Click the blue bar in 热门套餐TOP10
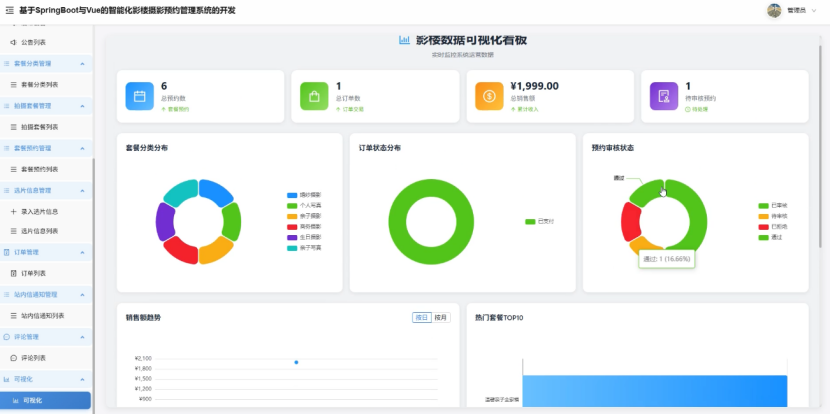 pos(654,391)
